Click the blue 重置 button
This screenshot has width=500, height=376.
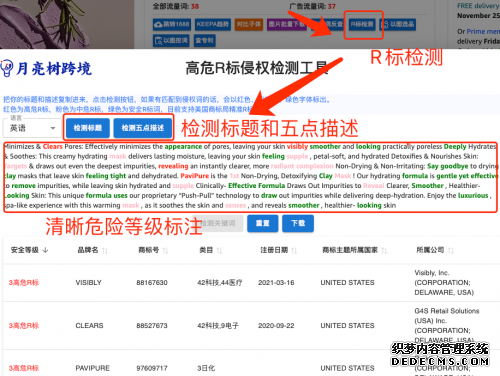click(x=263, y=223)
